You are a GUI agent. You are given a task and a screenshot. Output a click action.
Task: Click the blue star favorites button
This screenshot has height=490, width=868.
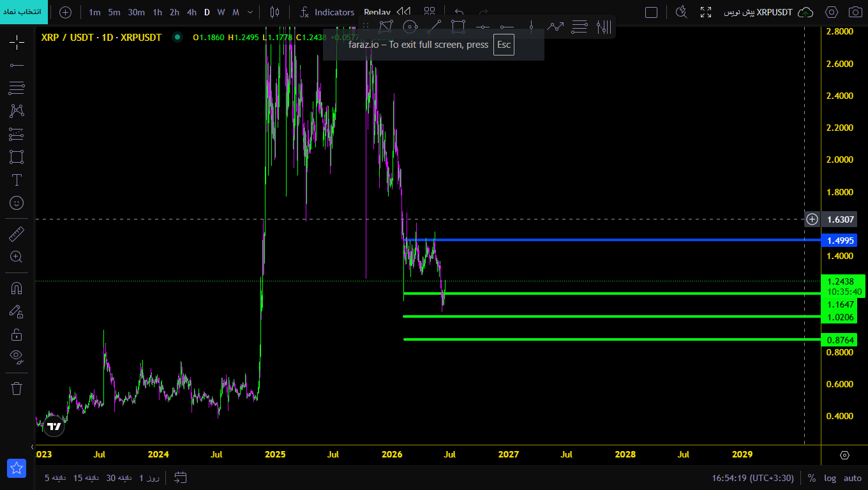(17, 468)
